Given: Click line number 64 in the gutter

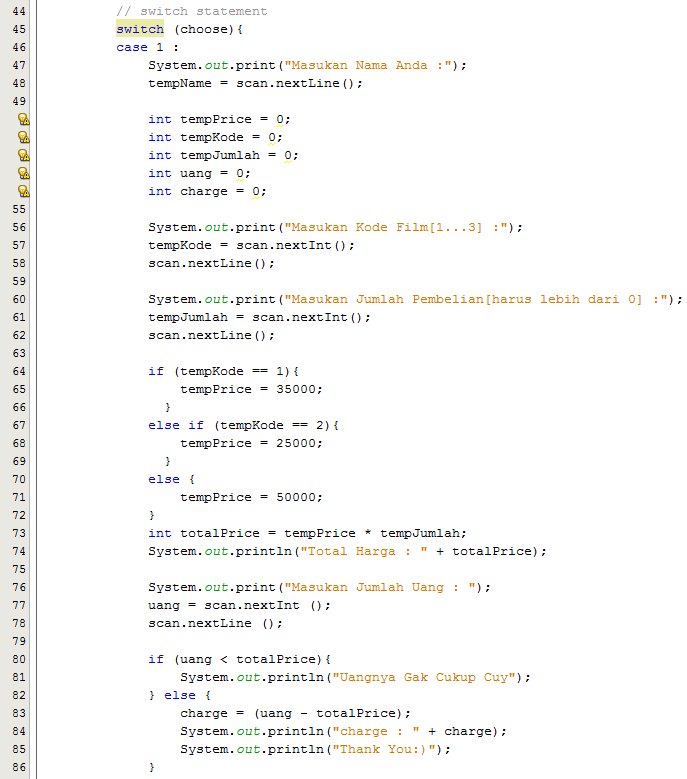Looking at the screenshot, I should pos(19,371).
